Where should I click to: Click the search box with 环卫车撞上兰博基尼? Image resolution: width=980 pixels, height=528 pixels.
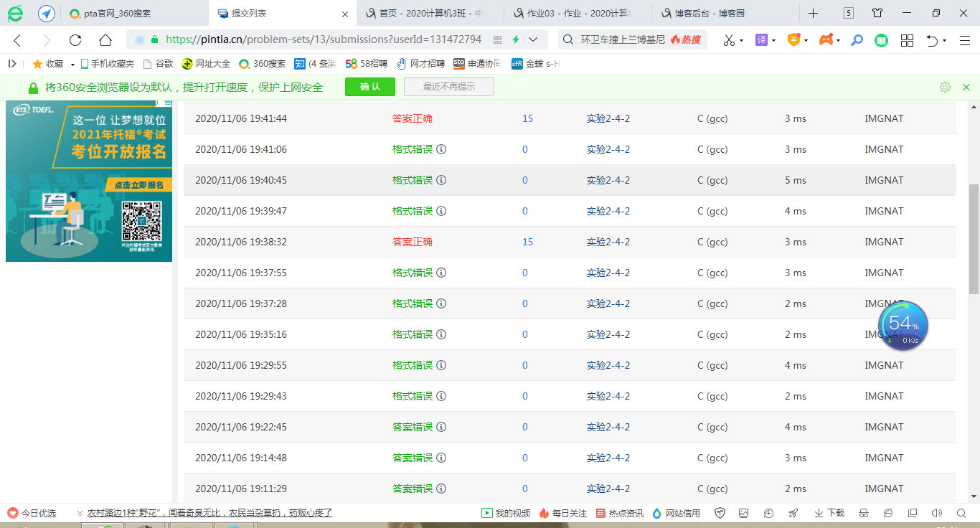623,40
